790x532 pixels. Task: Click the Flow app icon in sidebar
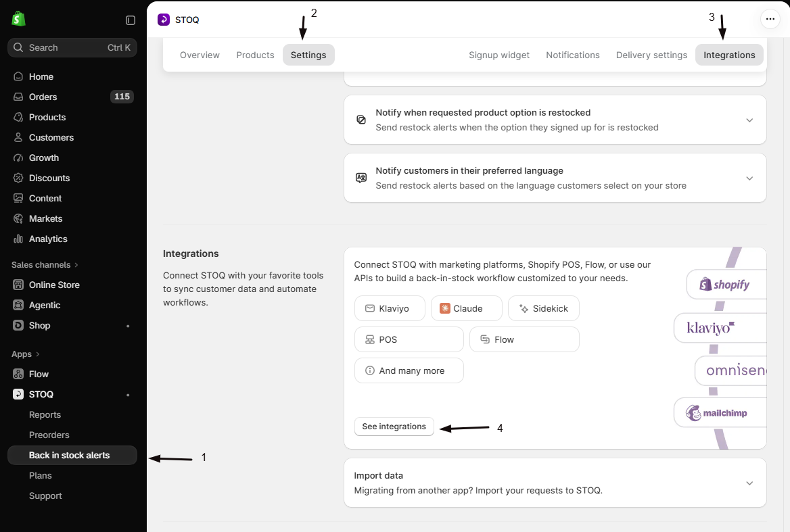pos(18,374)
